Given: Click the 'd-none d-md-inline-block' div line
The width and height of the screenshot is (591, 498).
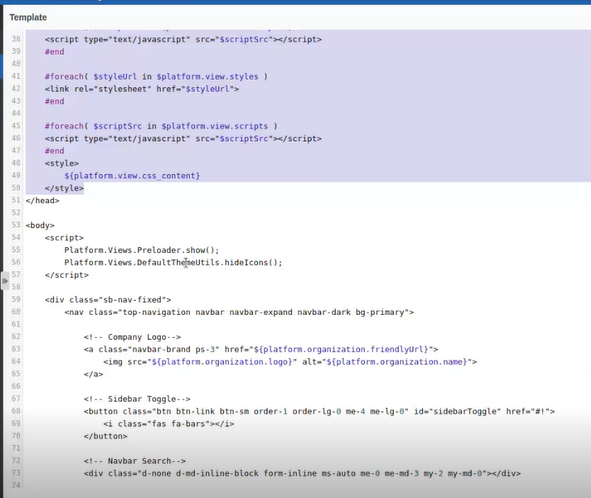Looking at the screenshot, I should [302, 473].
